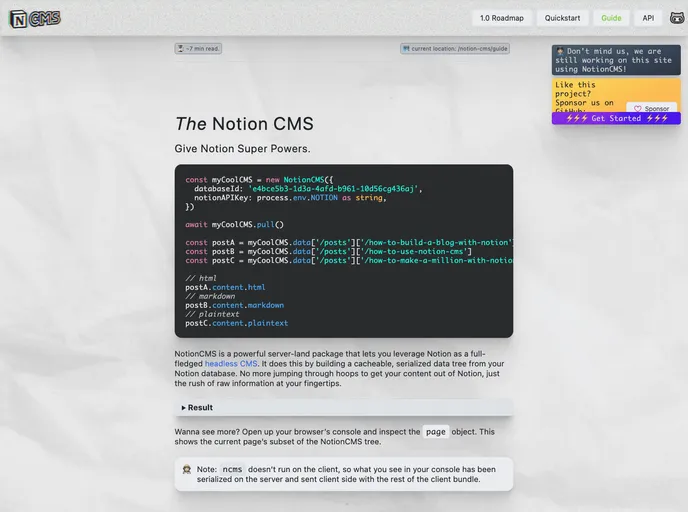Click the heart Sponsor button
The width and height of the screenshot is (688, 512).
652,108
